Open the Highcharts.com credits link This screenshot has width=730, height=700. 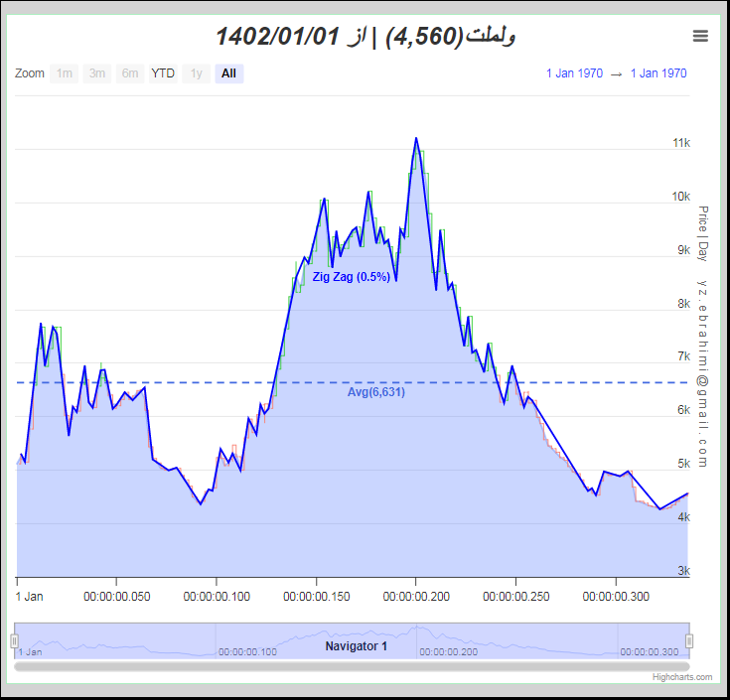coord(682,677)
